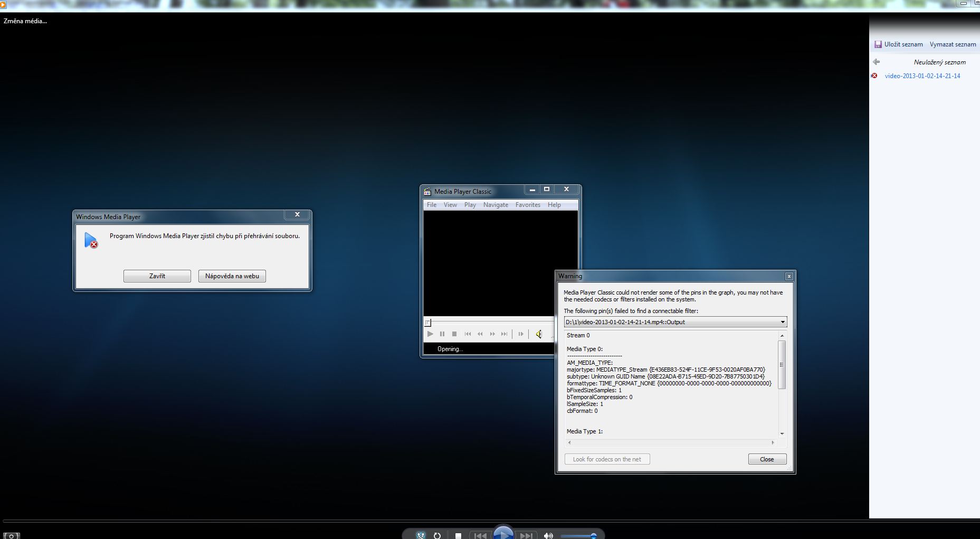The height and width of the screenshot is (539, 980).
Task: Adjust the Windows Media Player volume slider
Action: pos(578,536)
